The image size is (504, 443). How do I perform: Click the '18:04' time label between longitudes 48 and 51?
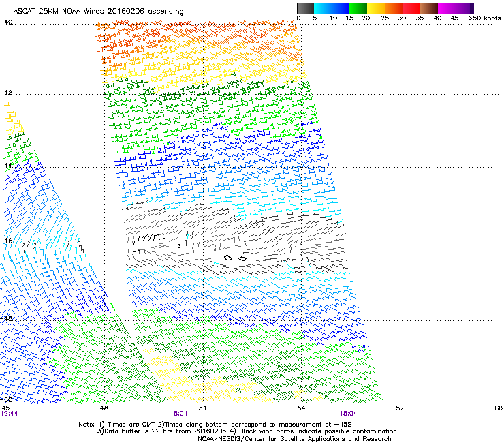tap(178, 414)
